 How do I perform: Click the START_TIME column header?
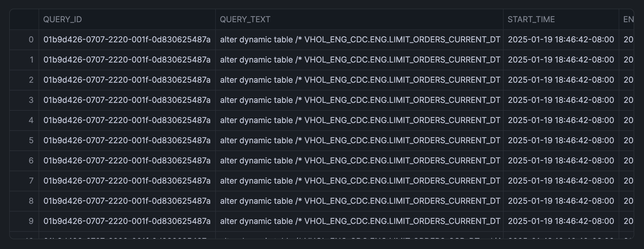click(x=531, y=19)
